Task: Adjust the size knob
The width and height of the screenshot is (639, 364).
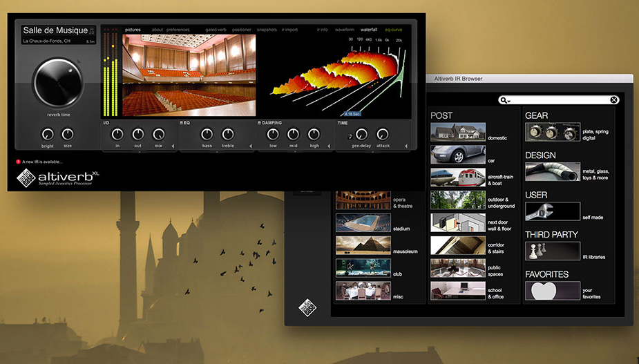Action: 68,134
